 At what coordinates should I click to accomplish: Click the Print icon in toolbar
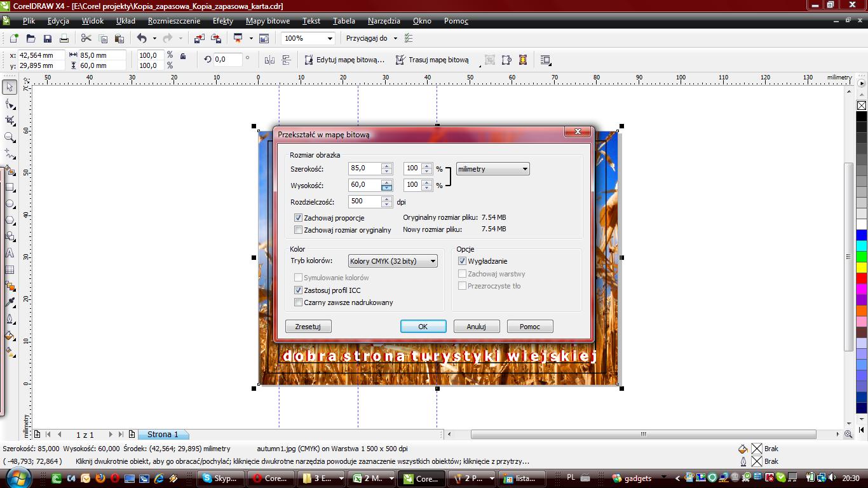pyautogui.click(x=64, y=39)
